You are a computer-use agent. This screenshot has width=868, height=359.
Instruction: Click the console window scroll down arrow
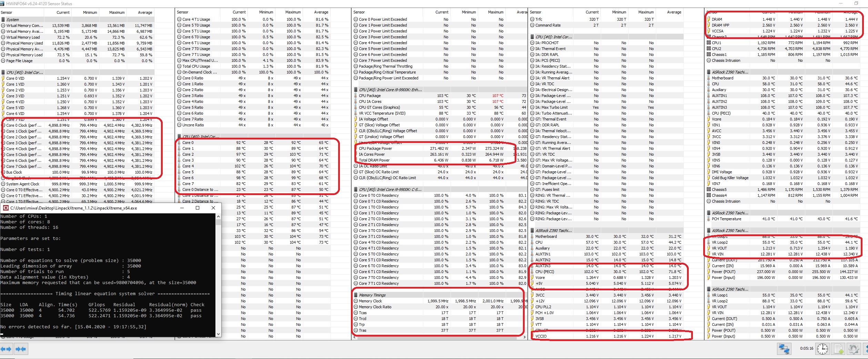218,334
